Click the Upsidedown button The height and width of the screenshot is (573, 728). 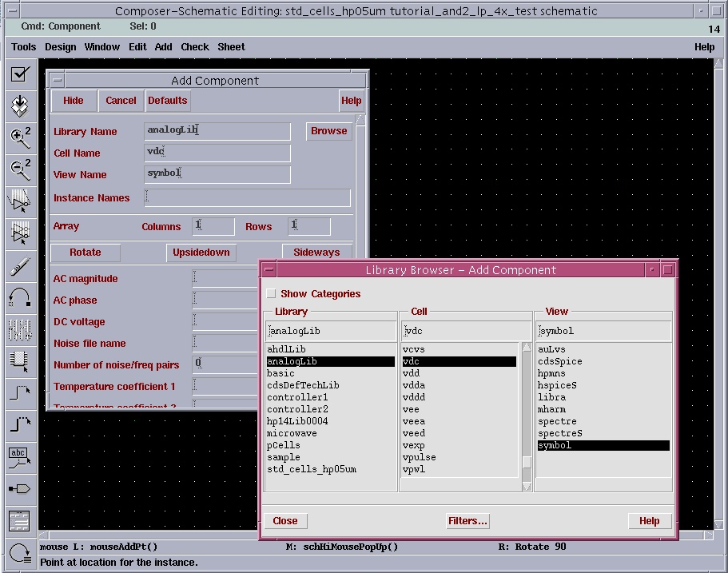201,253
